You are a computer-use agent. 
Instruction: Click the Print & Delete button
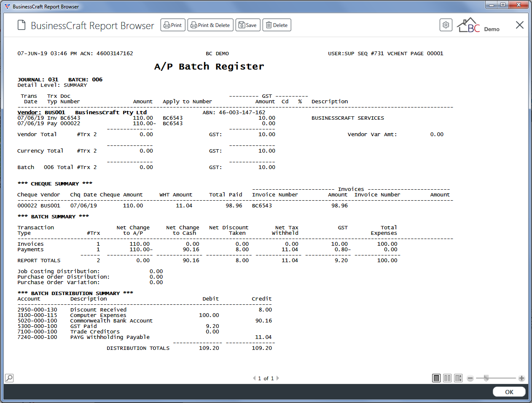coord(210,25)
